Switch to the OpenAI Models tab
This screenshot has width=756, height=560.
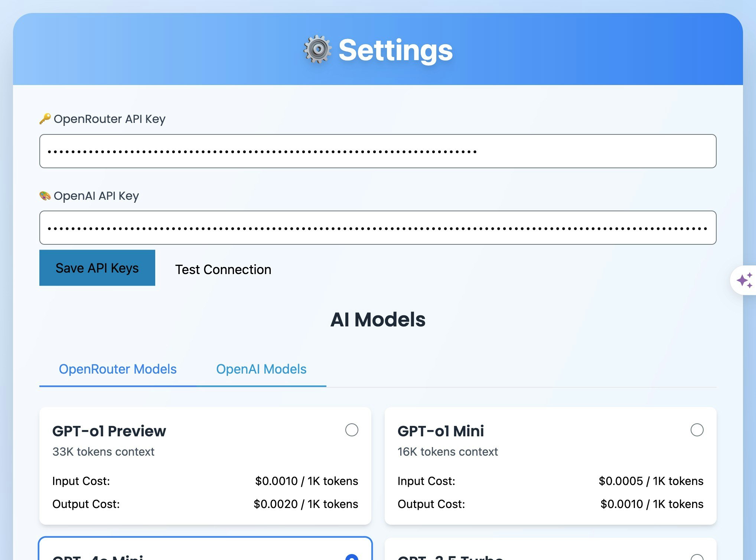261,369
